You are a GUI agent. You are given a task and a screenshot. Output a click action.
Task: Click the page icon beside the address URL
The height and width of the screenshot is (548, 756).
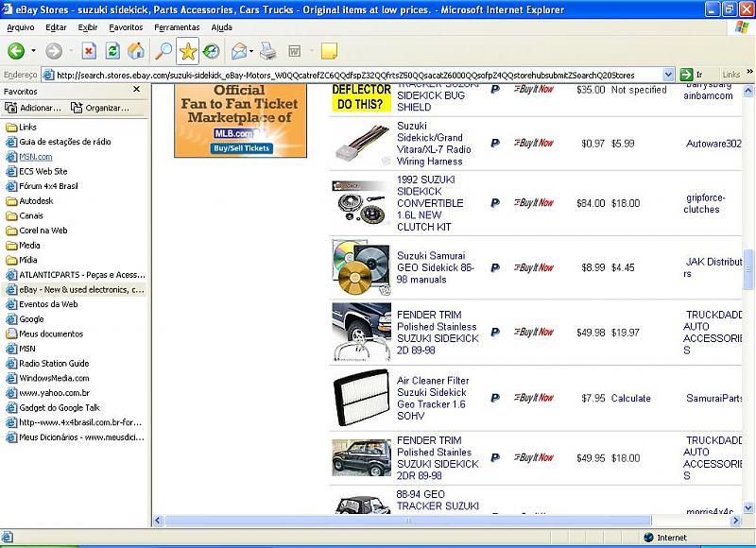48,75
